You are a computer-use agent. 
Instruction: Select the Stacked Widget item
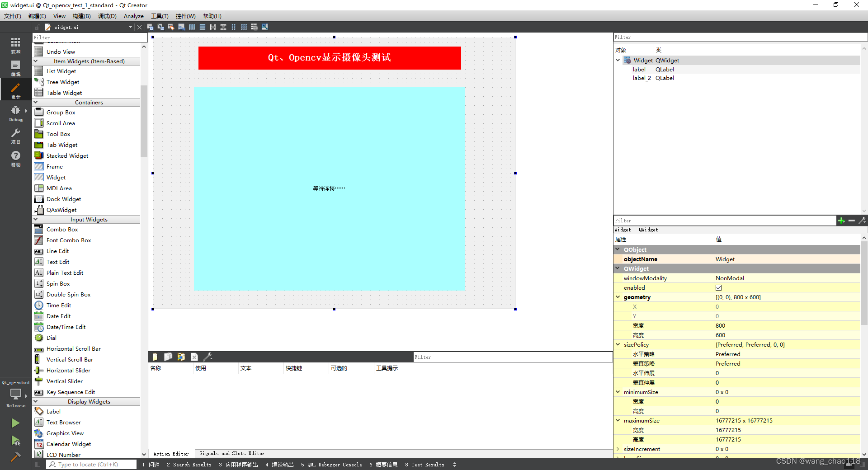pyautogui.click(x=67, y=155)
